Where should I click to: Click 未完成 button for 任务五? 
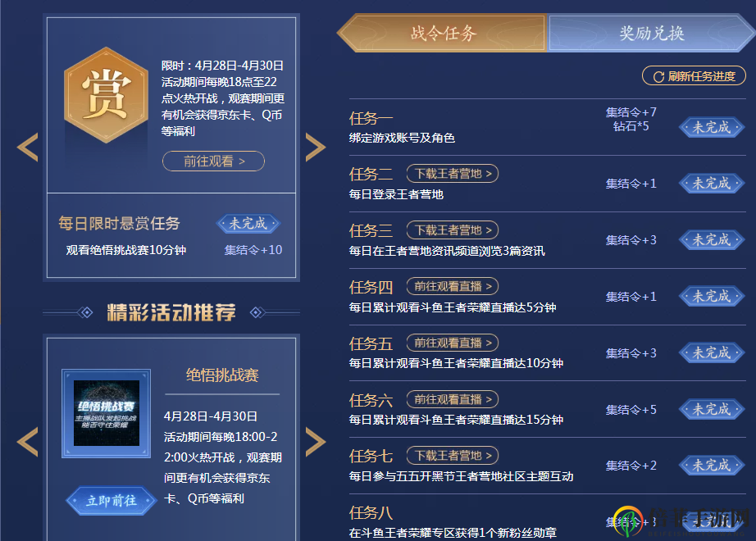711,353
